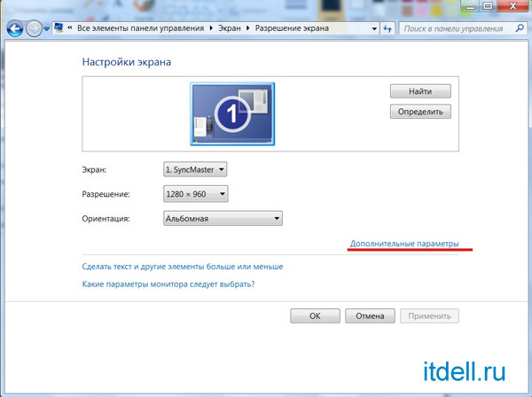Refresh the page with the arrows icon

click(x=387, y=29)
